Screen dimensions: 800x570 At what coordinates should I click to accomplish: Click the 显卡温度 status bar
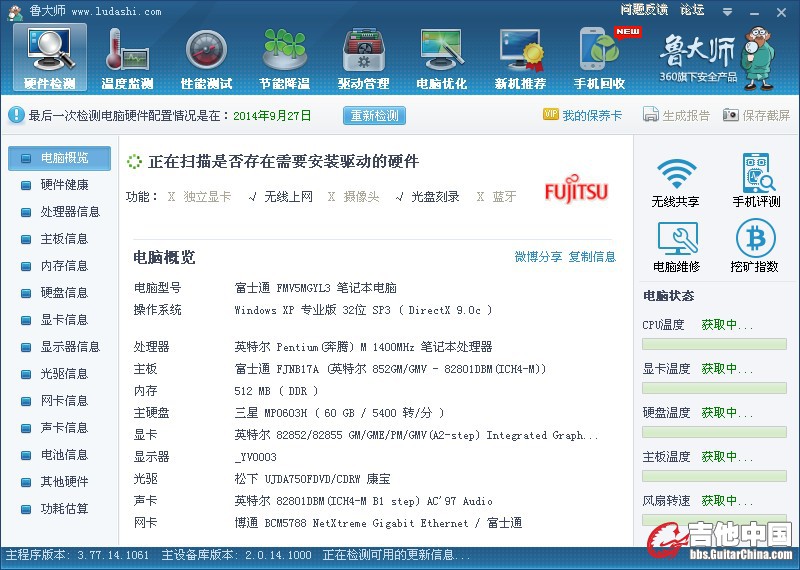(x=714, y=388)
